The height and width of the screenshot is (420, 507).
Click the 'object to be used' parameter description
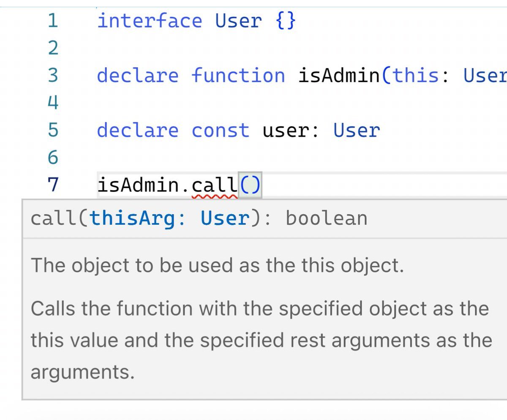point(217,265)
